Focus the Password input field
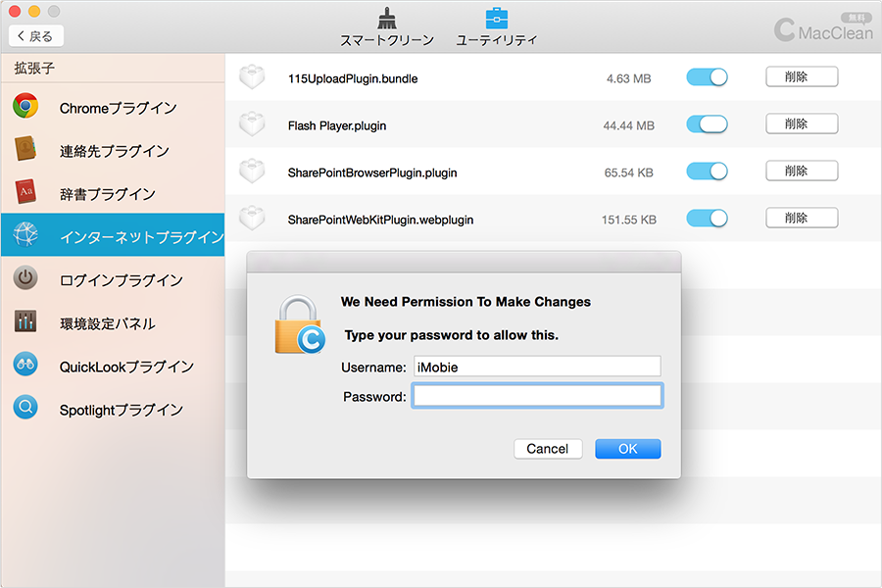The image size is (882, 588). [x=537, y=396]
